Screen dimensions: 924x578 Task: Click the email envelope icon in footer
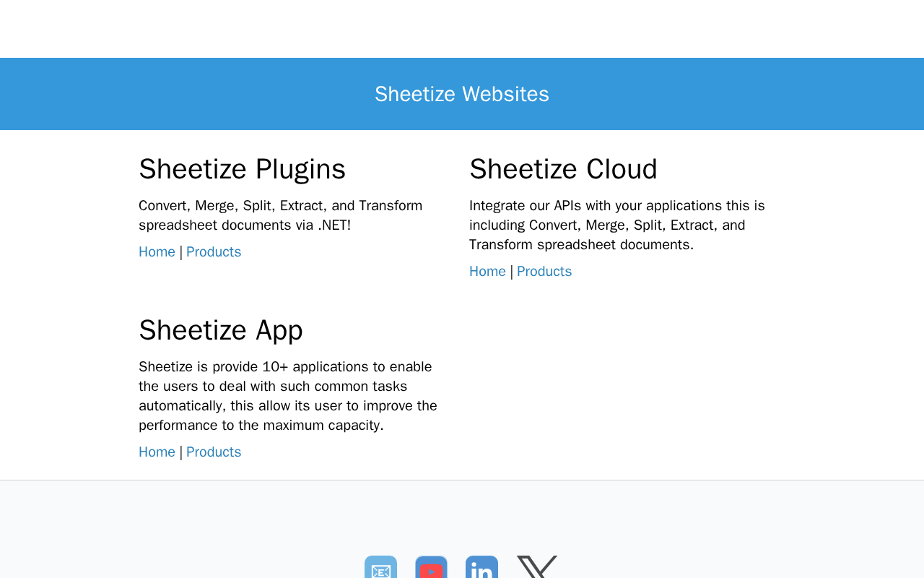click(380, 568)
